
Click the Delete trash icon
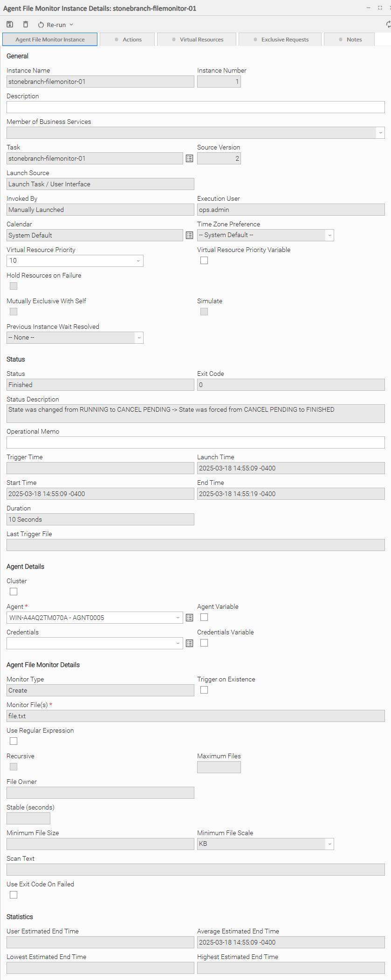click(26, 24)
